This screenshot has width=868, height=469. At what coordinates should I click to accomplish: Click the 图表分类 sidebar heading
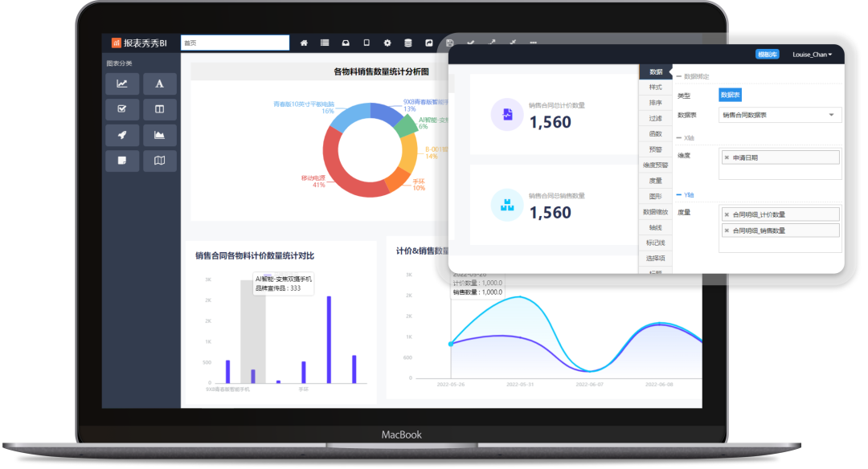coord(119,63)
